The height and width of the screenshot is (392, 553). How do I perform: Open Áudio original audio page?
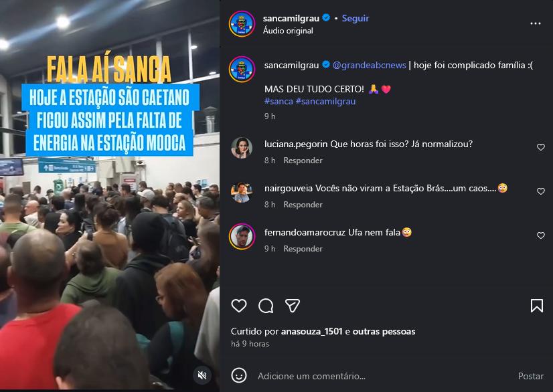point(288,31)
